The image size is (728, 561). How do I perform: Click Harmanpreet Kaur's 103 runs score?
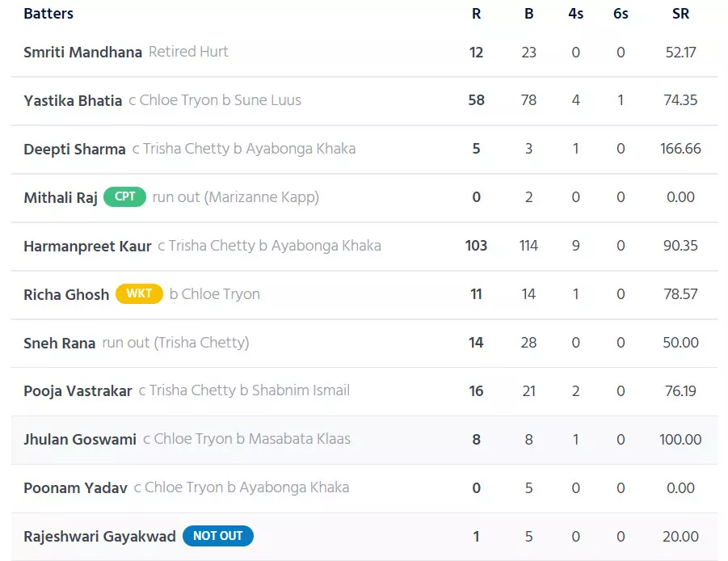click(476, 246)
